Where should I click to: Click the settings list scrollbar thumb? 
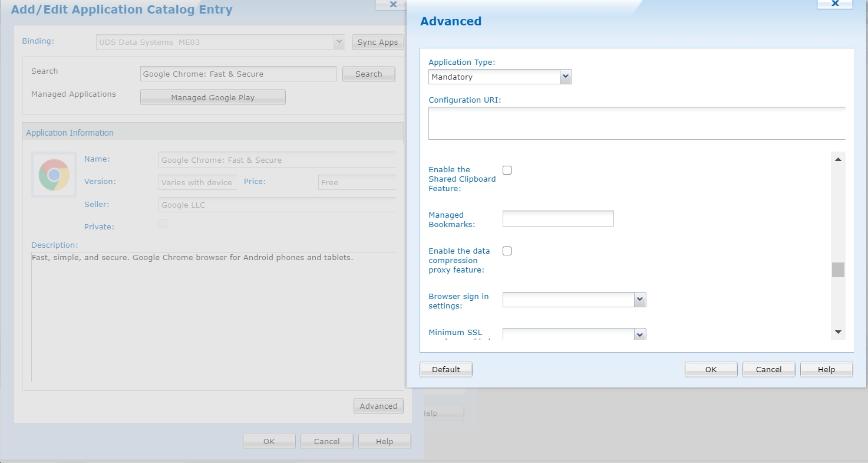(x=838, y=270)
